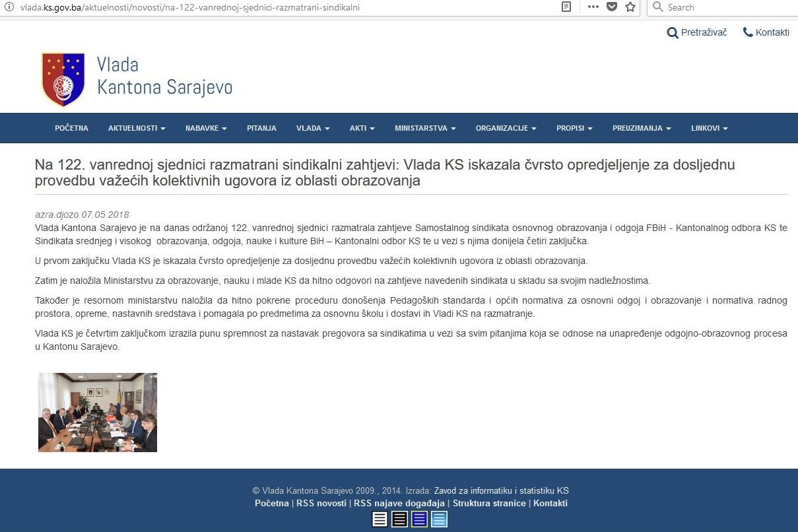Screen dimensions: 798x532
Task: Open RSS najave događaja footer link
Action: pyautogui.click(x=399, y=504)
